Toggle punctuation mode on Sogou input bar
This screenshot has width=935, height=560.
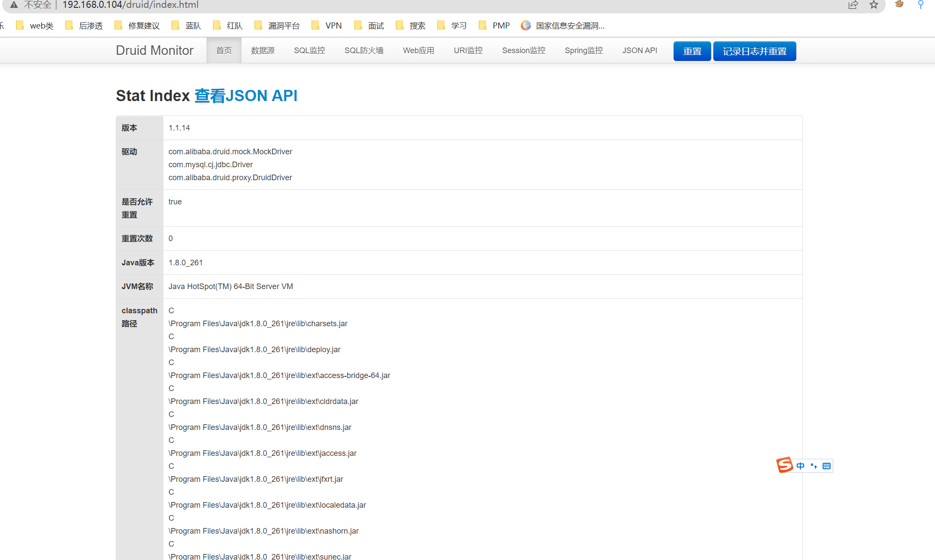tap(814, 466)
